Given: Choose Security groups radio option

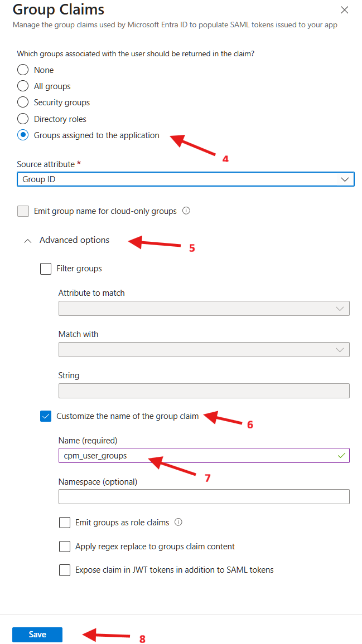Looking at the screenshot, I should click(23, 103).
